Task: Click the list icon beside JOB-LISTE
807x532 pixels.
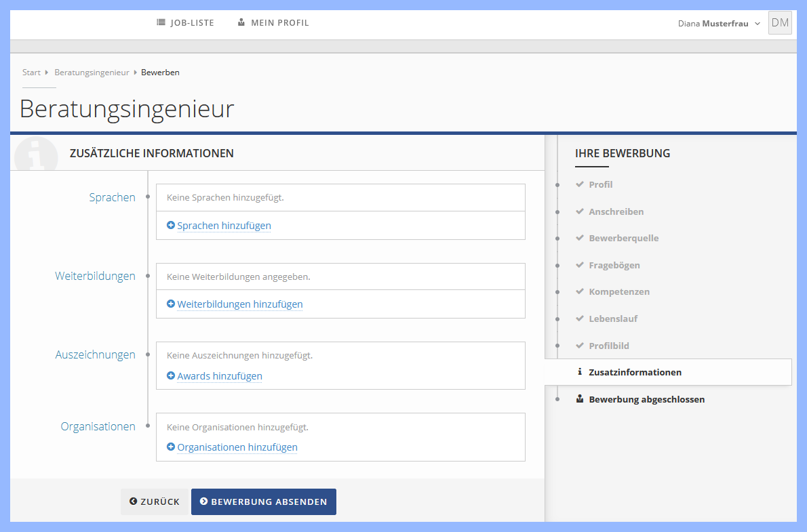Action: pyautogui.click(x=160, y=22)
